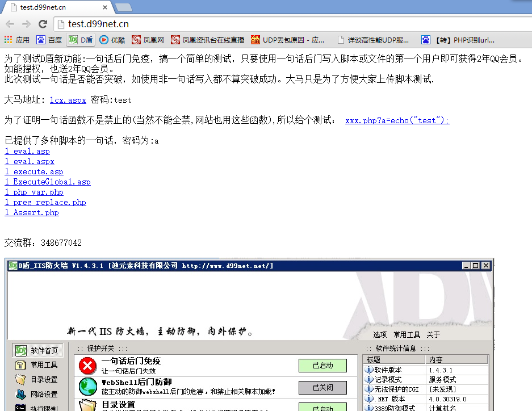
Task: Open the 应用 apps bookmark
Action: (17, 40)
